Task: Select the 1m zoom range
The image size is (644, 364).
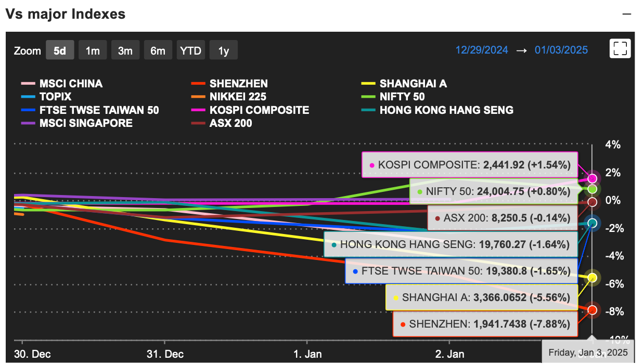Action: pyautogui.click(x=93, y=50)
